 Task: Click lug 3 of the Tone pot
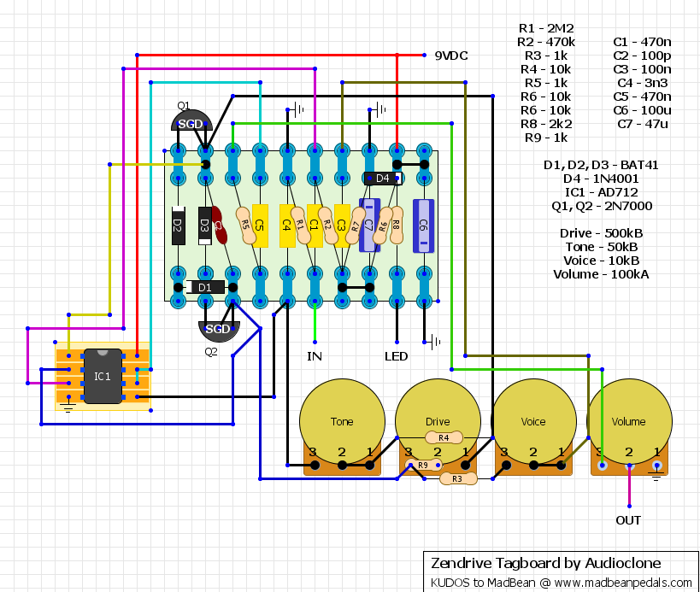coord(315,466)
